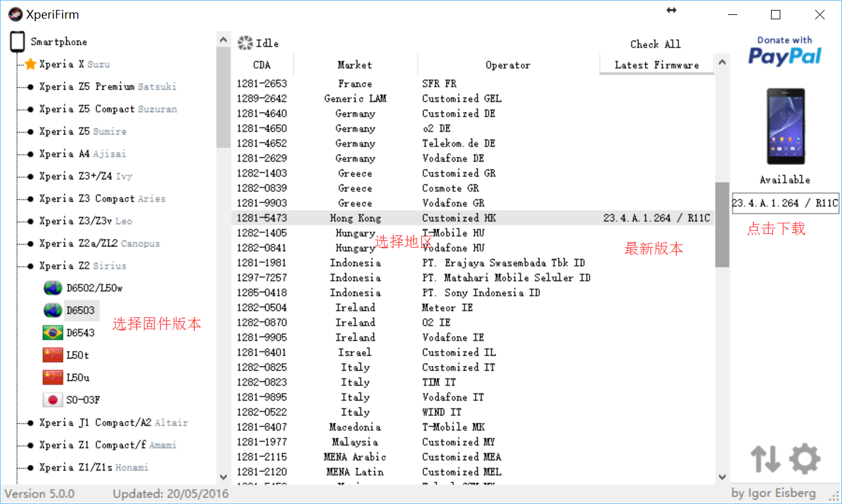Expand the Xperia Z3 Compact Aries node
This screenshot has height=504, width=842.
(30, 198)
